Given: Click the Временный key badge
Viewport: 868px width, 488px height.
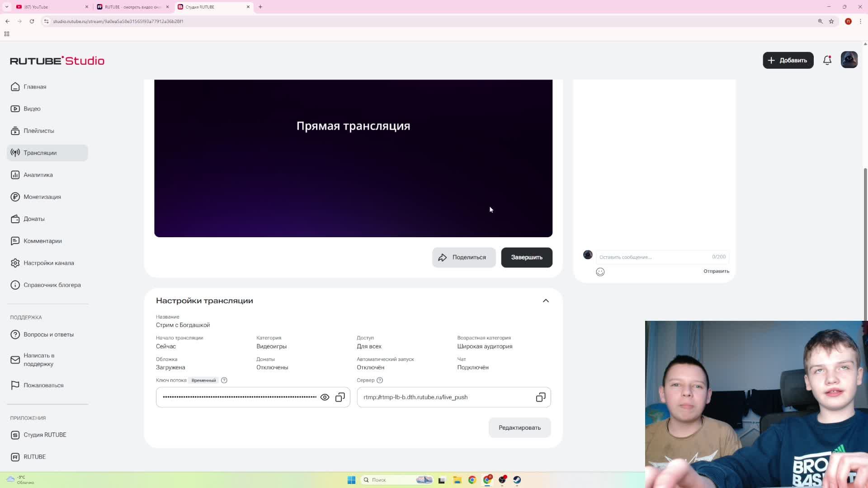Looking at the screenshot, I should [203, 380].
